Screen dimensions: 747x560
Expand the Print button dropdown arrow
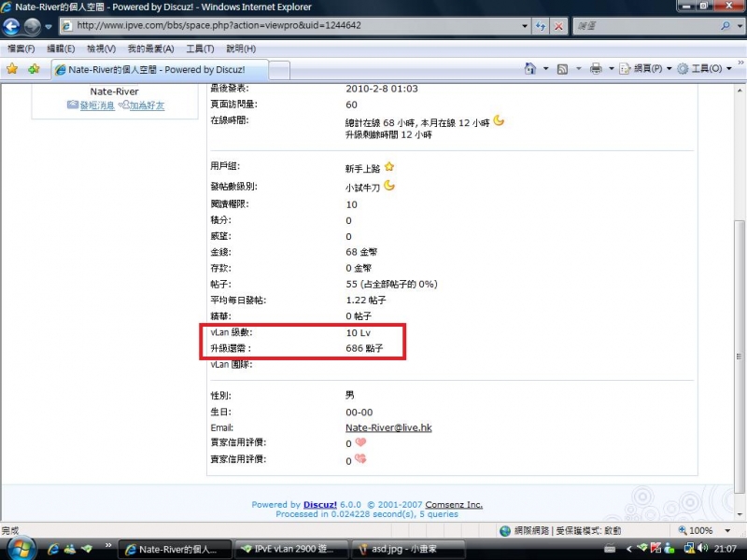point(612,69)
